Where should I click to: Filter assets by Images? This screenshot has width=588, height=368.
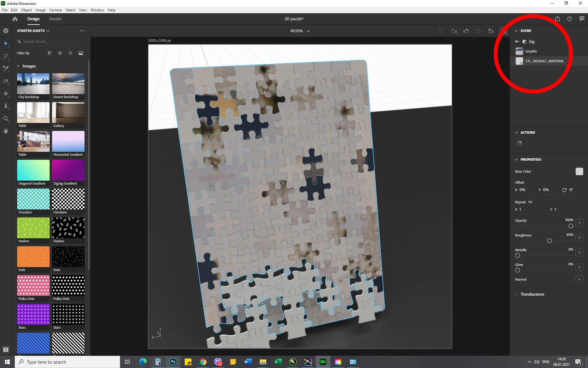(x=81, y=53)
